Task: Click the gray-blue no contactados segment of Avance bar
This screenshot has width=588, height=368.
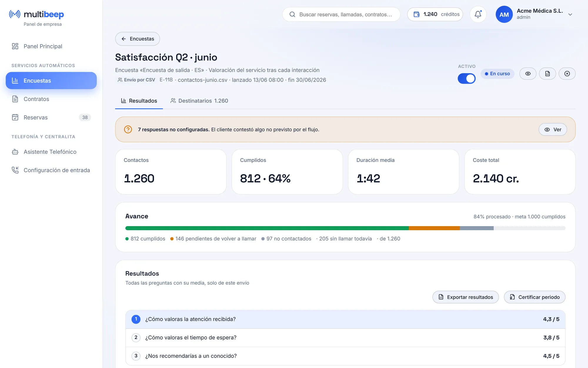Action: tap(477, 228)
